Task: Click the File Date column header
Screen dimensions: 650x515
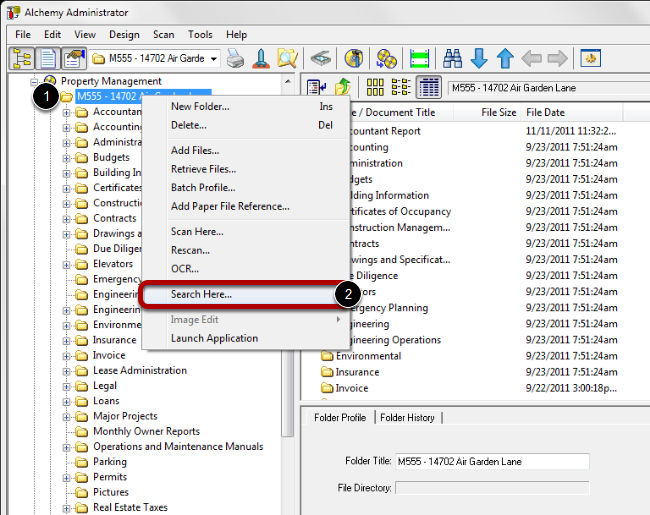Action: click(x=572, y=112)
